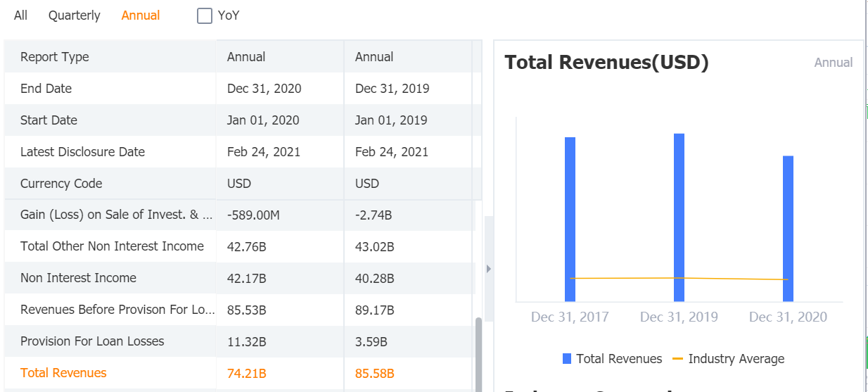Click the Gain (Loss) on Sale row

click(x=116, y=215)
